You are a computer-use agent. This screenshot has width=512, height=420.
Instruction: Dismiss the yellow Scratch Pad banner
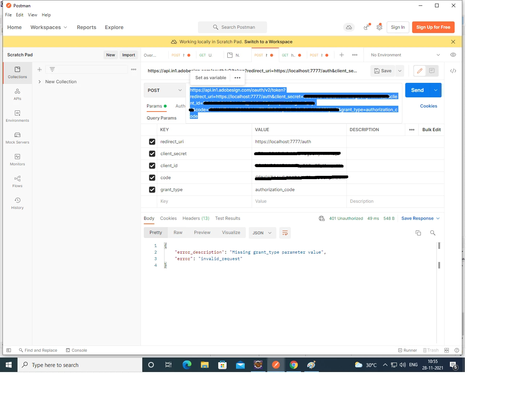(x=453, y=42)
